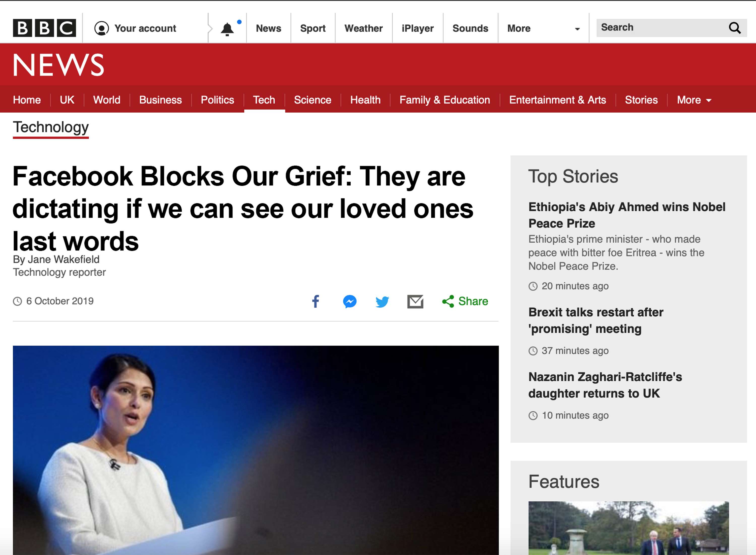Image resolution: width=756 pixels, height=555 pixels.
Task: Click the Technology section heading link
Action: coord(51,128)
